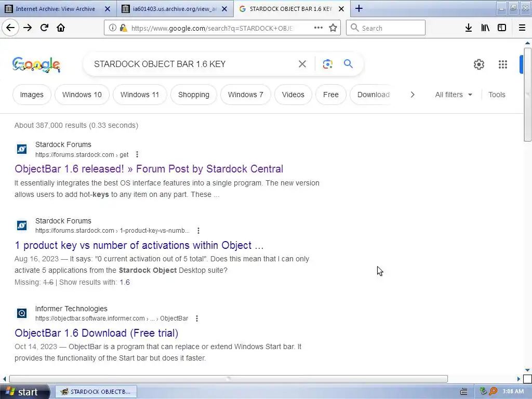
Task: Click the orange magnifier tray icon
Action: tap(493, 392)
